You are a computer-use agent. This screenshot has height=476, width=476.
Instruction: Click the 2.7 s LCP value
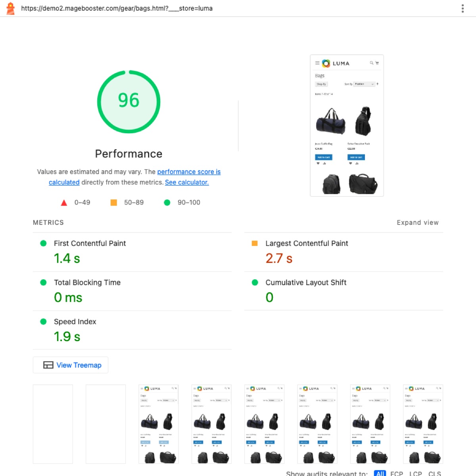(279, 259)
